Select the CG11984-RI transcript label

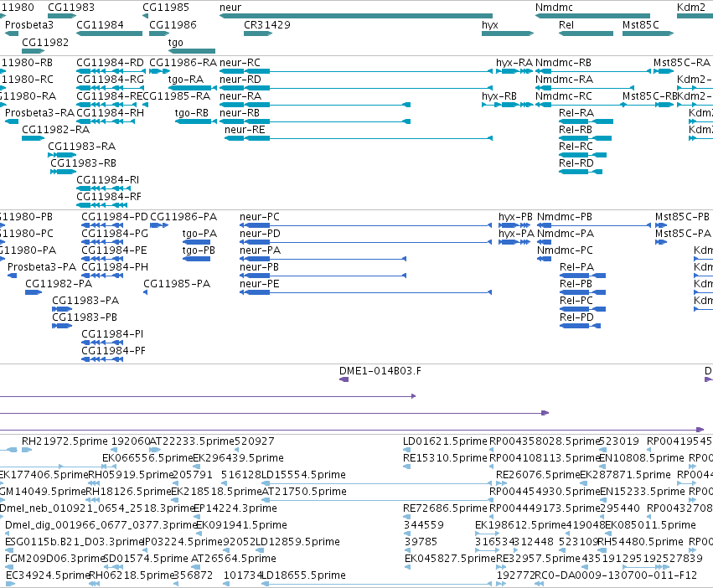coord(108,179)
